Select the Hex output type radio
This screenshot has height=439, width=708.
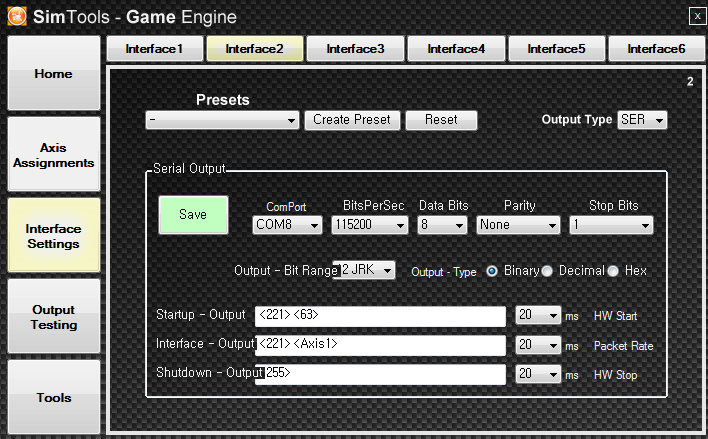[613, 271]
